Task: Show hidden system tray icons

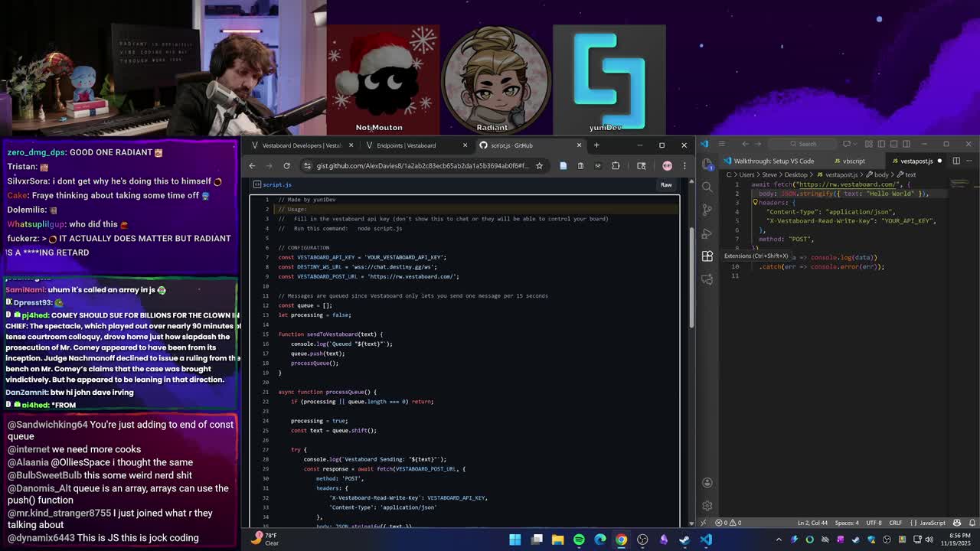Action: click(x=779, y=540)
